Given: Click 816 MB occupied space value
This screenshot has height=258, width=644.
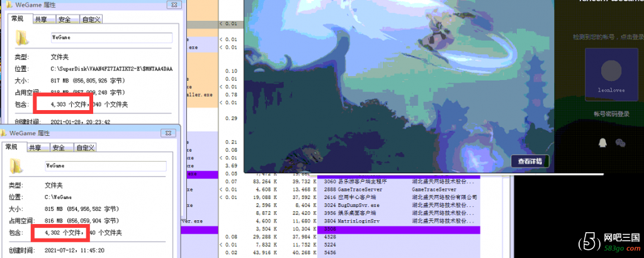Looking at the screenshot, I should [x=82, y=221].
